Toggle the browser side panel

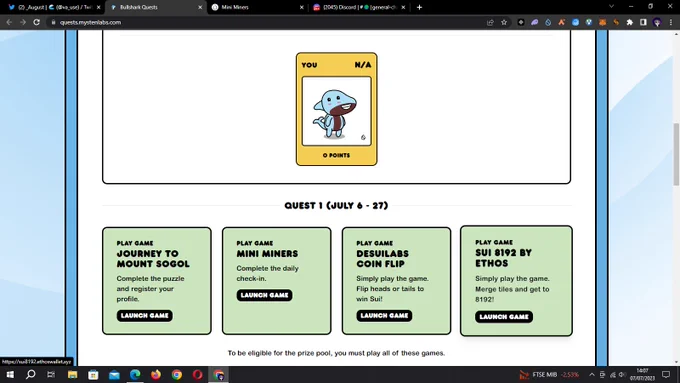pos(643,22)
